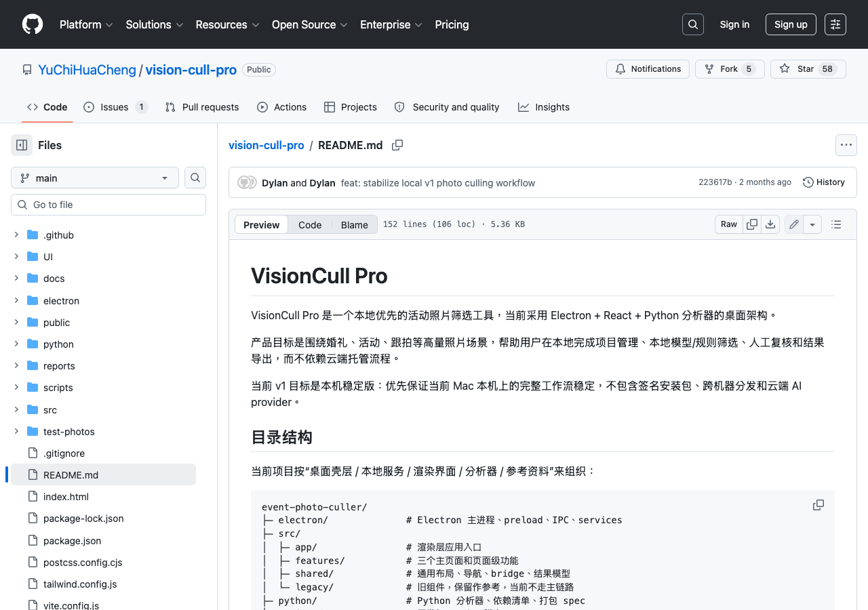Screen dimensions: 868x610
Task: Click Sign in link
Action: (x=734, y=24)
